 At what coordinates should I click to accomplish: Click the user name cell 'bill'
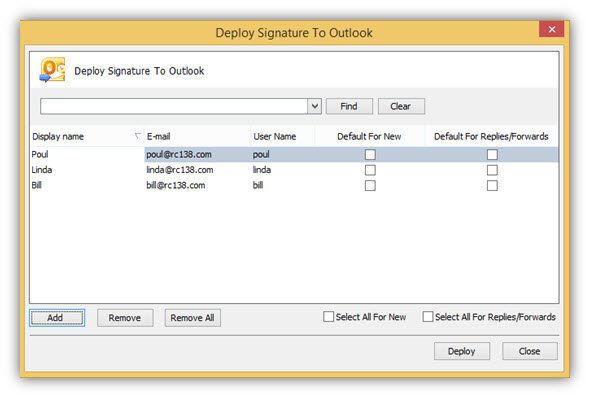point(283,185)
